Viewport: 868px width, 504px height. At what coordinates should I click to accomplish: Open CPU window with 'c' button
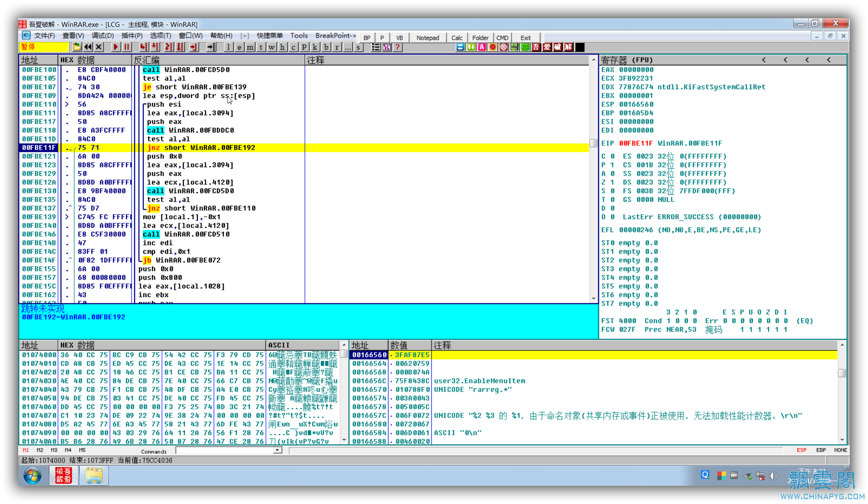(293, 47)
